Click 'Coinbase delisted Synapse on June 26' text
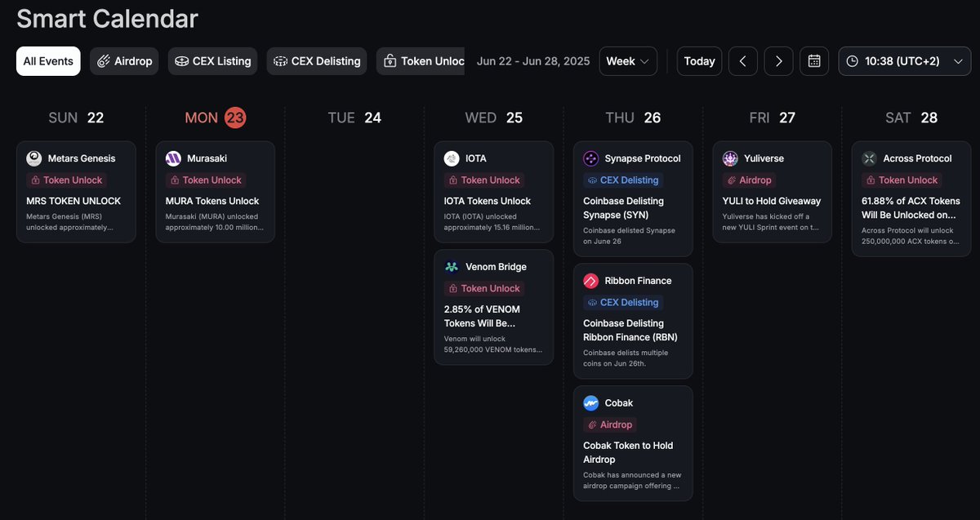The width and height of the screenshot is (980, 520). pos(629,235)
